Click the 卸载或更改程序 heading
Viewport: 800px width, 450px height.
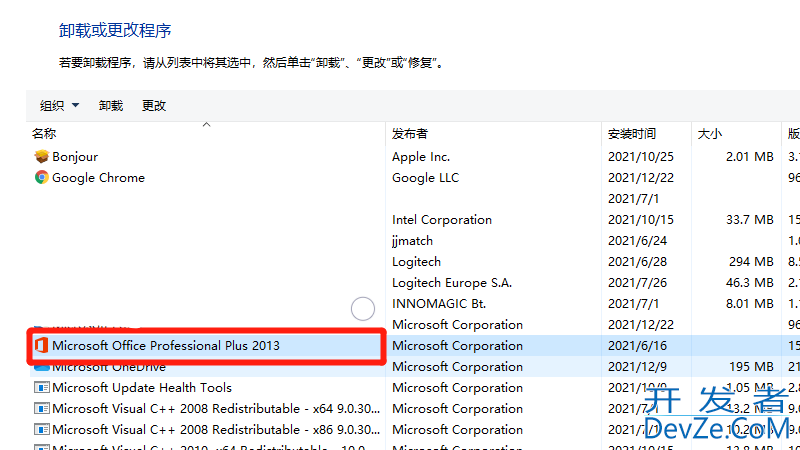pyautogui.click(x=115, y=31)
